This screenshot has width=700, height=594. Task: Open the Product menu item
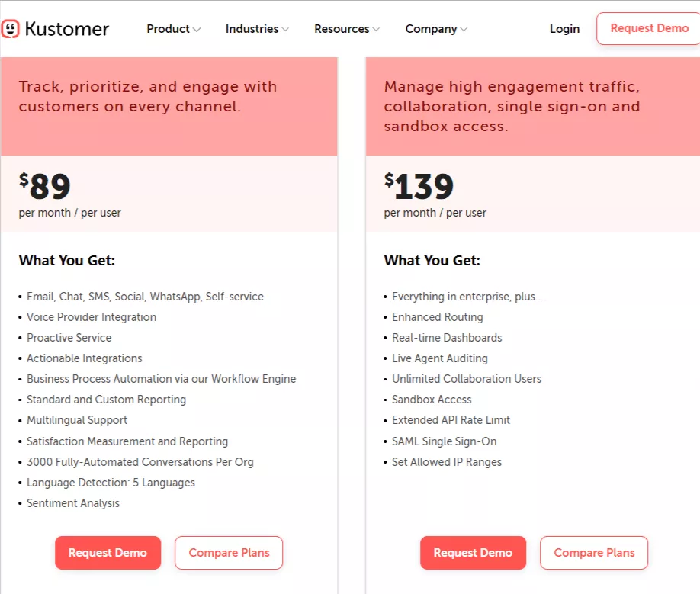click(x=168, y=29)
